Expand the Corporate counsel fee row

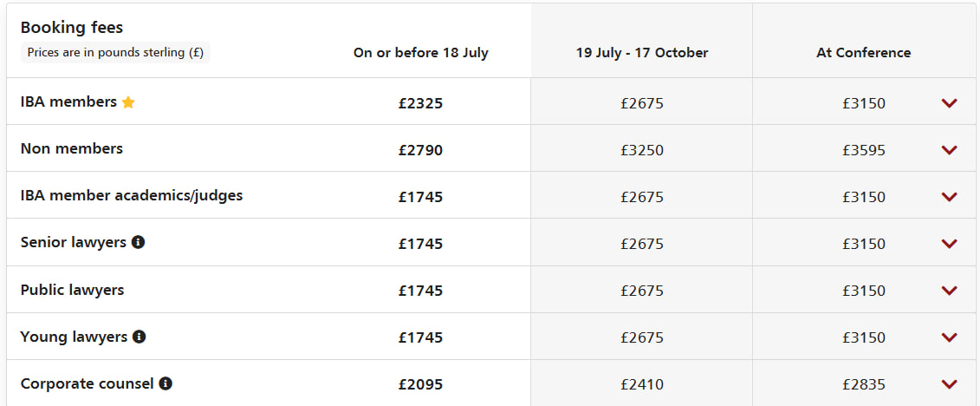pyautogui.click(x=949, y=384)
